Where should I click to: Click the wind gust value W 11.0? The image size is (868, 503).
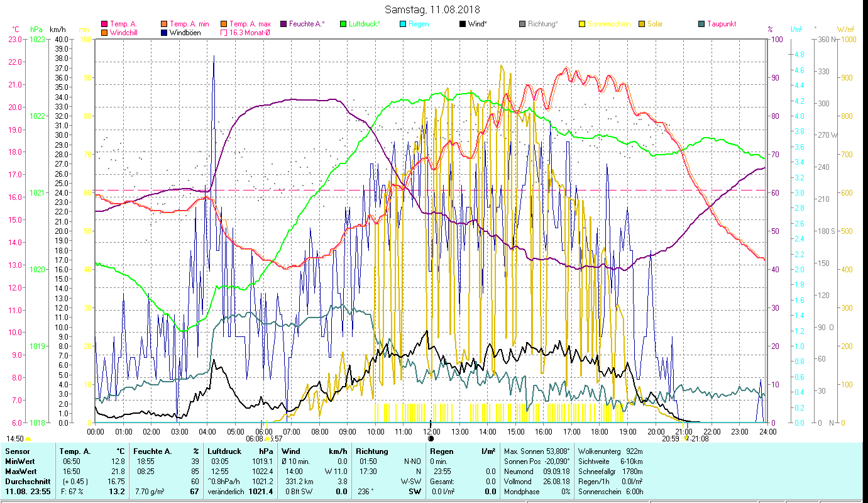(336, 472)
